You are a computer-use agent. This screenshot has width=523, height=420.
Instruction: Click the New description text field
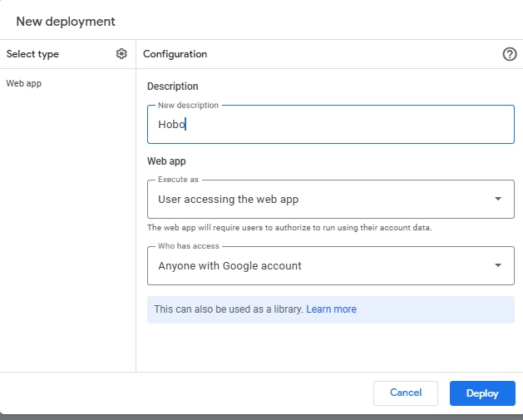(x=330, y=125)
